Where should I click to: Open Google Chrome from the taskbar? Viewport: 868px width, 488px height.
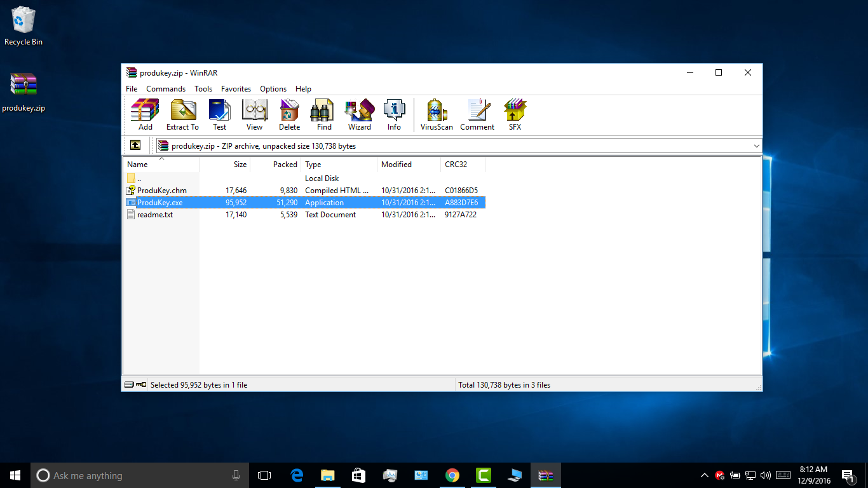pyautogui.click(x=452, y=475)
